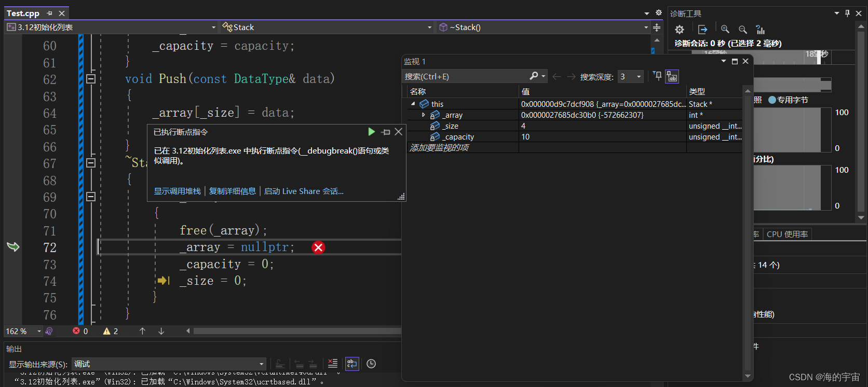Pin the Test.cpp tab
This screenshot has width=868, height=387.
click(x=50, y=13)
